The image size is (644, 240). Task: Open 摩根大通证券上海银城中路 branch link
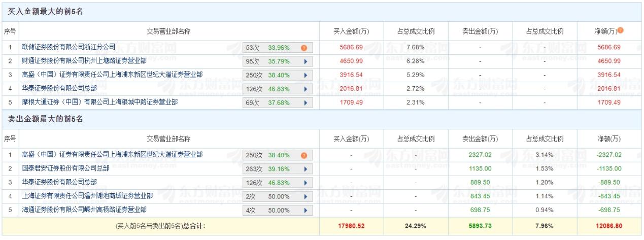[x=99, y=102]
